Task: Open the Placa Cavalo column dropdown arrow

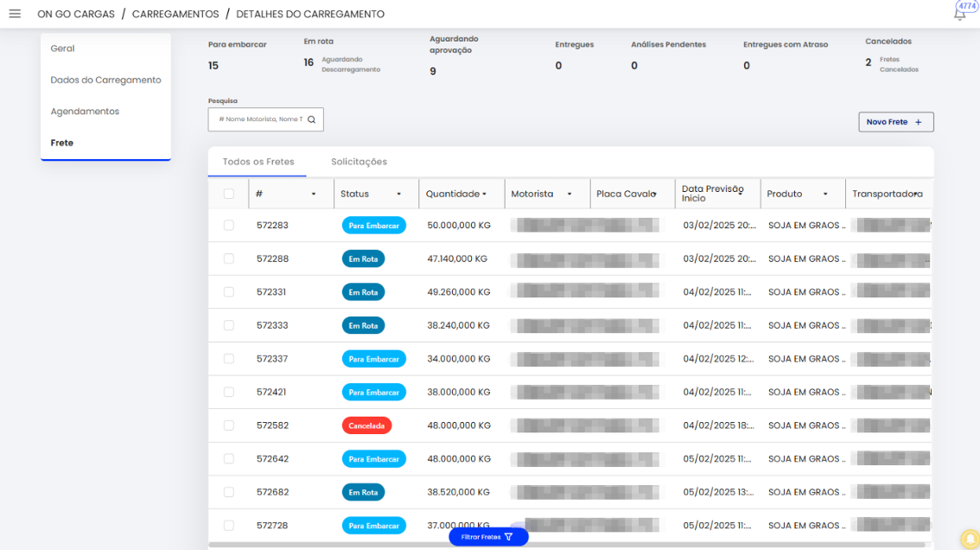Action: coord(653,194)
